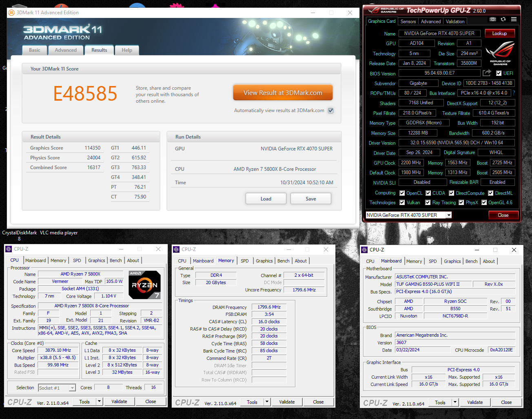Click the ROG logo in GPU-Z
The image size is (532, 419).
[500, 53]
